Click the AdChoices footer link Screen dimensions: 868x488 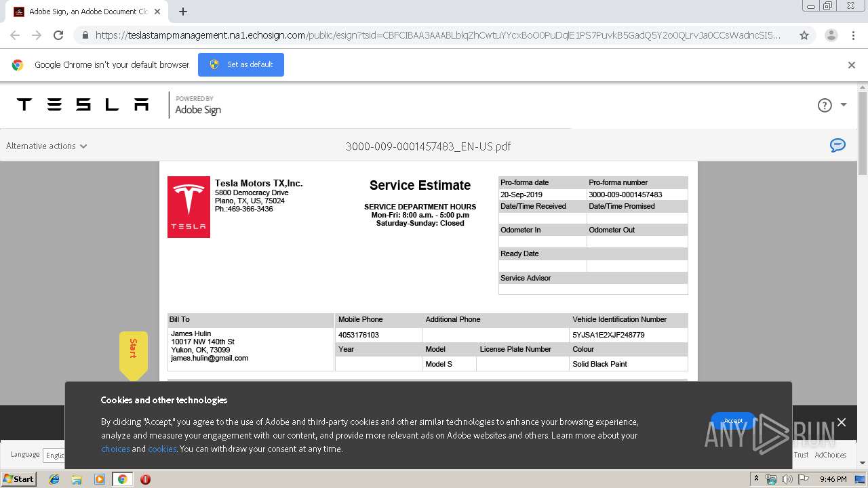pos(830,455)
